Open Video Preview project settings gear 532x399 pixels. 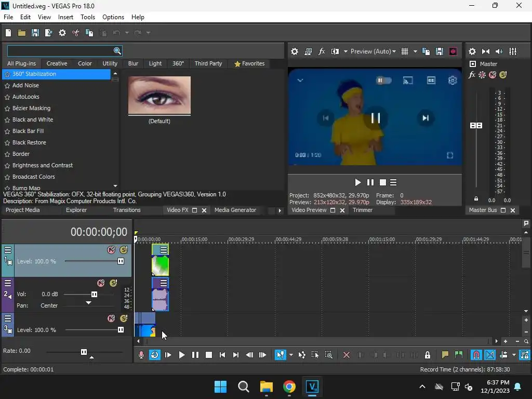[x=295, y=51]
